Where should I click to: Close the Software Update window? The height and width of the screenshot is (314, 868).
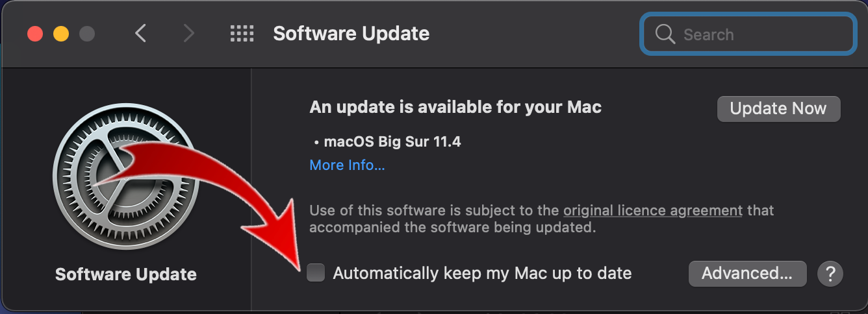(x=35, y=34)
